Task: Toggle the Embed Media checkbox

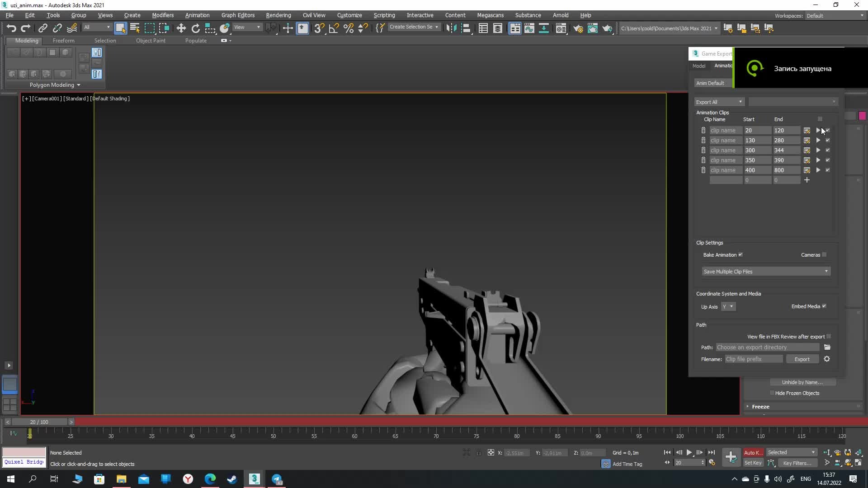Action: [x=824, y=306]
